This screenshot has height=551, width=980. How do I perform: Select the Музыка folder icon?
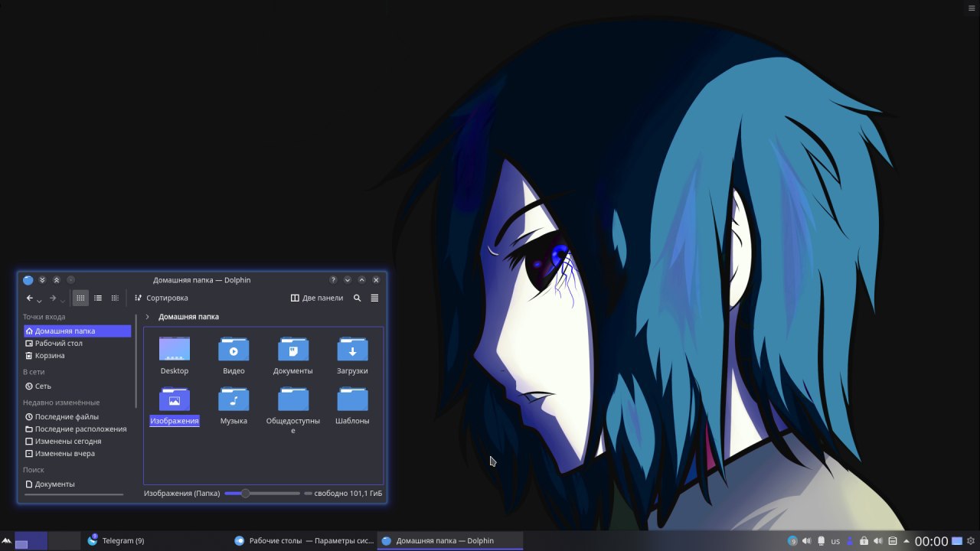click(234, 399)
